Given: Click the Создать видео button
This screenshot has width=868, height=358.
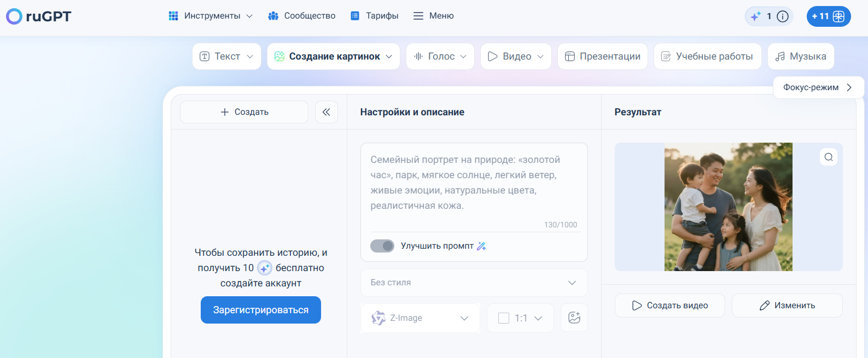Looking at the screenshot, I should (669, 306).
